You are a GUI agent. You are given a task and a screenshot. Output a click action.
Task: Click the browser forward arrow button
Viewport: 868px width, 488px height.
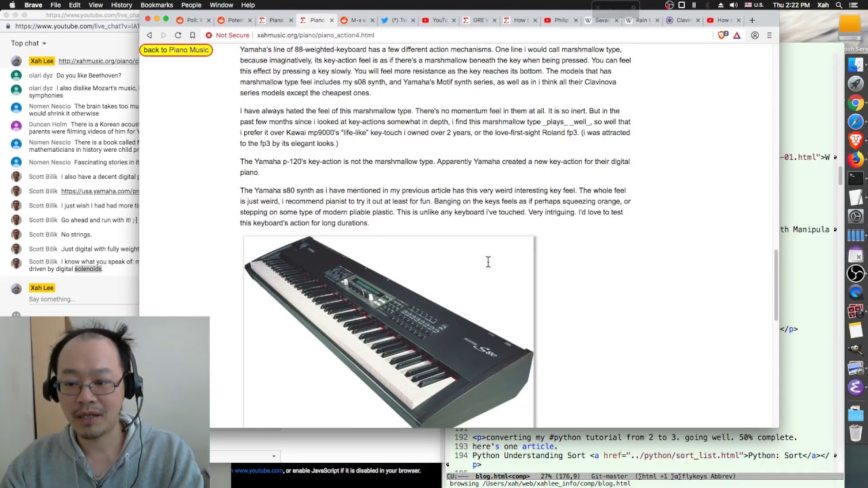[163, 35]
